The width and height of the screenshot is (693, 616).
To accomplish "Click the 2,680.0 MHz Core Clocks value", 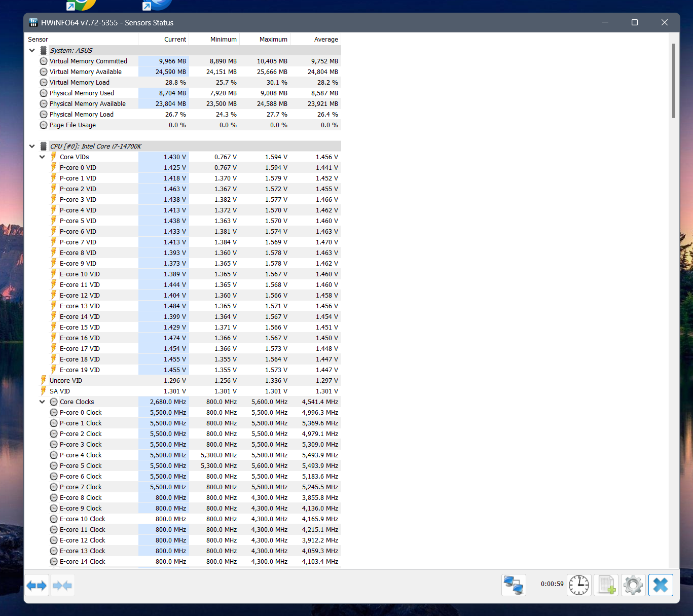I will [168, 402].
